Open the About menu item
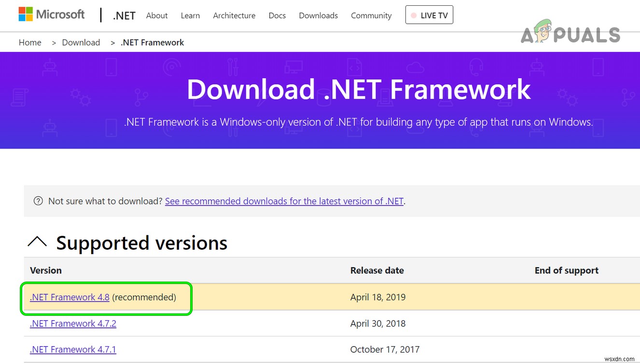This screenshot has height=364, width=640. pos(157,15)
